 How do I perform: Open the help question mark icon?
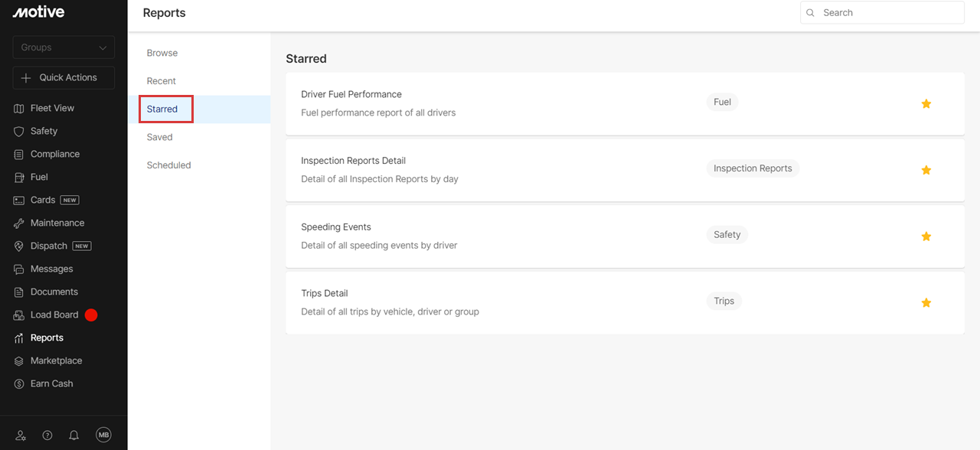[x=47, y=435]
